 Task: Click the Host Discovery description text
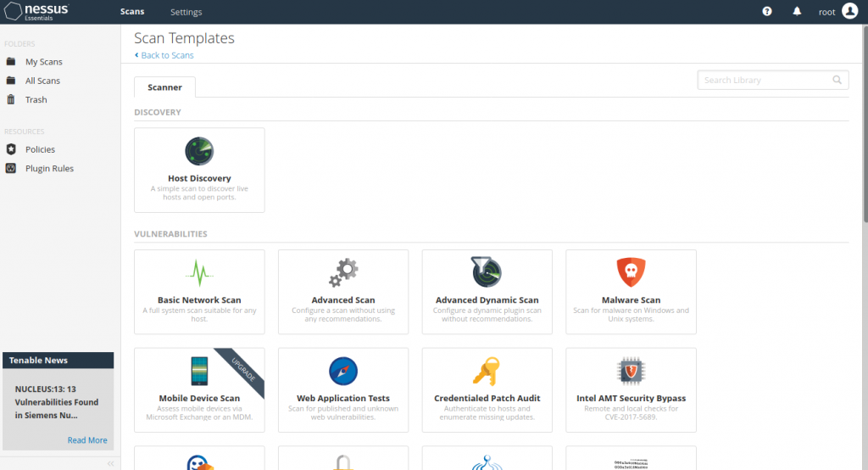tap(199, 193)
